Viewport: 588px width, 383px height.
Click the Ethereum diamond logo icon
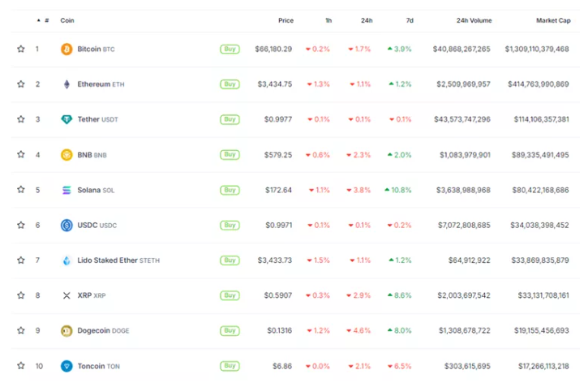[67, 84]
